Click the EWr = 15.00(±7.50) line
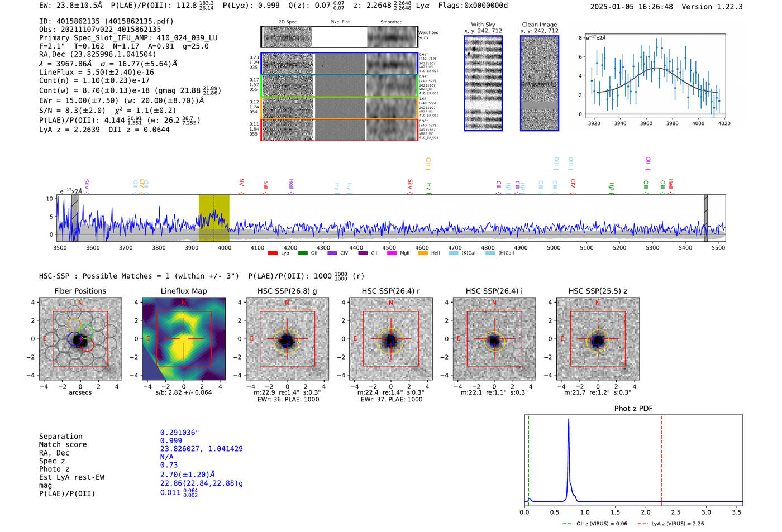 [121, 100]
